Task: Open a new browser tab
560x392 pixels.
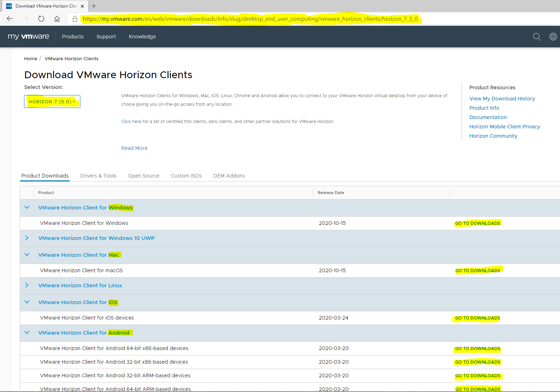Action: [x=94, y=6]
